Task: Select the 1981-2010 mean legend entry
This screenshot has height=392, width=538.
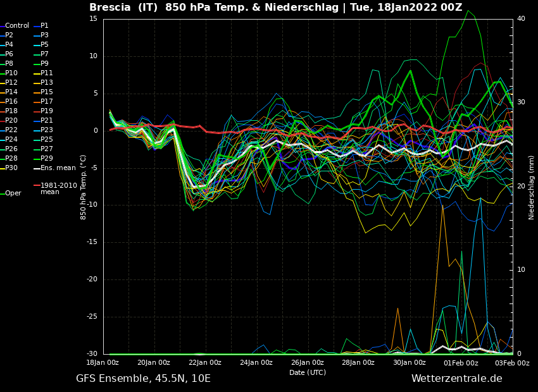Action: [x=58, y=188]
